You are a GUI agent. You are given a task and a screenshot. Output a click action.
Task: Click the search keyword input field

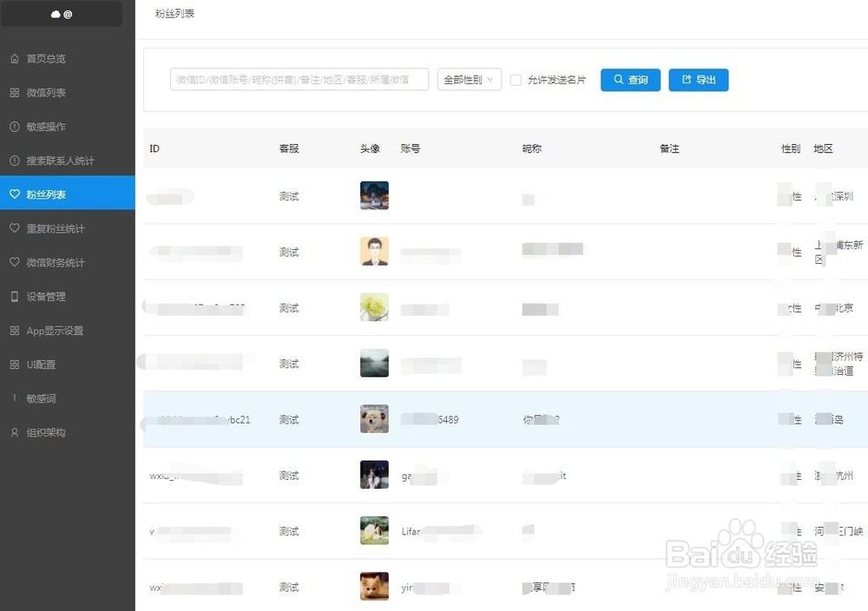pyautogui.click(x=299, y=79)
